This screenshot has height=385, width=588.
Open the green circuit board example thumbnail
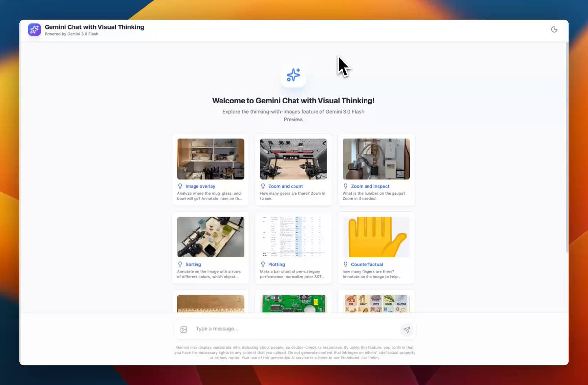pyautogui.click(x=294, y=304)
